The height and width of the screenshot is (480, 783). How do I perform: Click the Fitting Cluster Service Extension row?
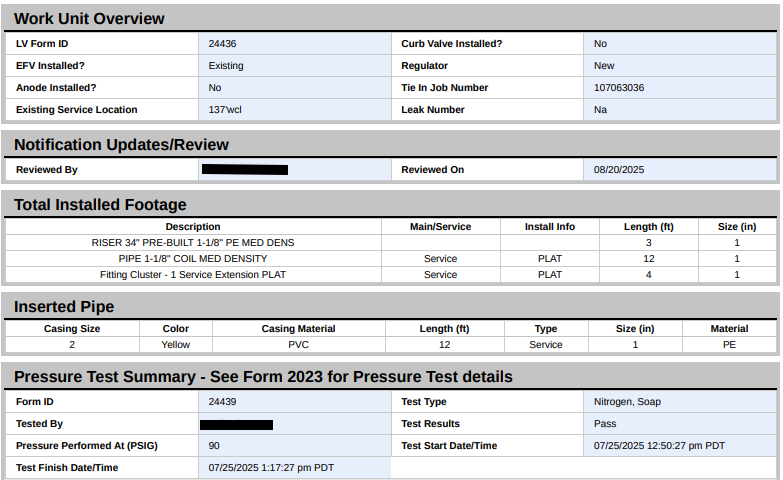click(x=193, y=275)
